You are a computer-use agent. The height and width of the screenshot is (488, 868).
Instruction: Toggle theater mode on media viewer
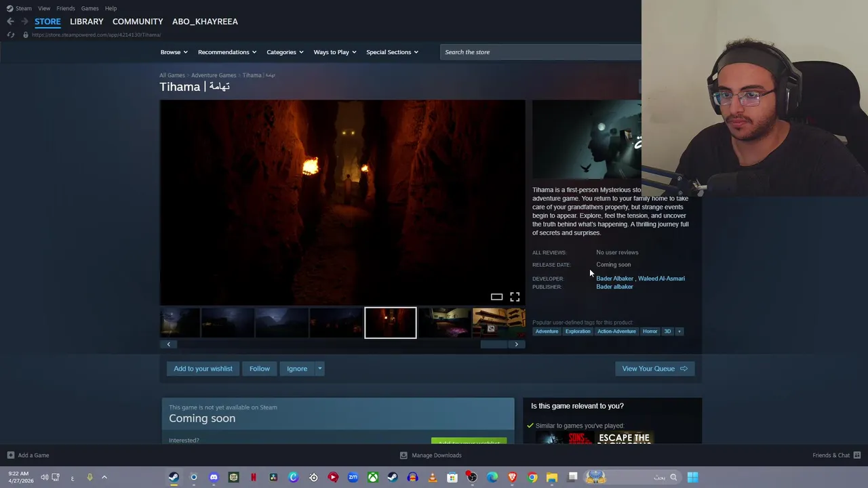pyautogui.click(x=496, y=297)
